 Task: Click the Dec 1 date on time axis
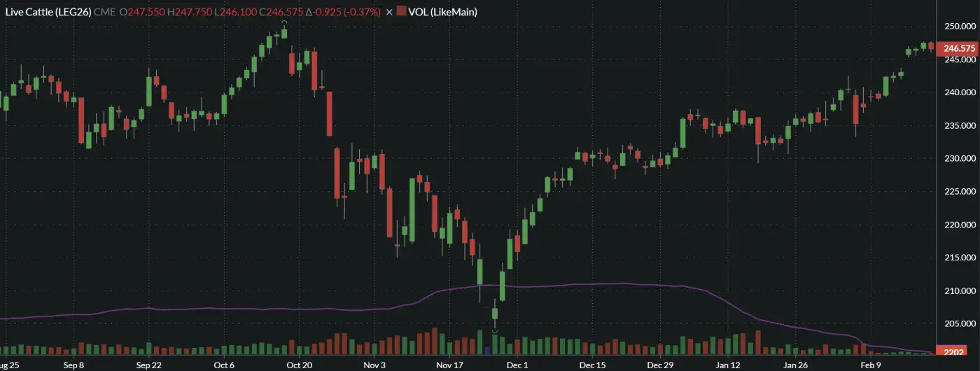[517, 365]
